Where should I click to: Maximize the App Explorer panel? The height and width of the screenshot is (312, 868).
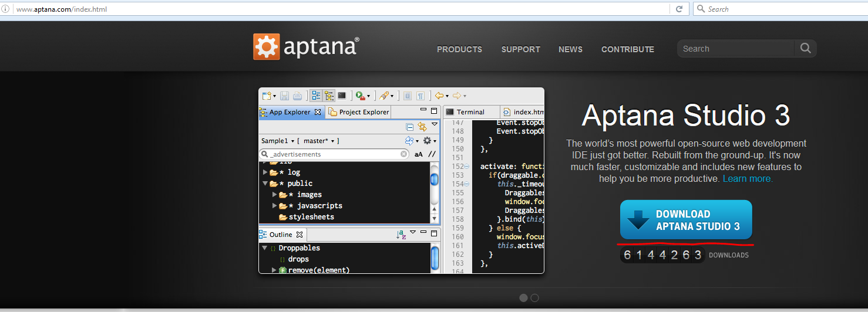tap(435, 111)
